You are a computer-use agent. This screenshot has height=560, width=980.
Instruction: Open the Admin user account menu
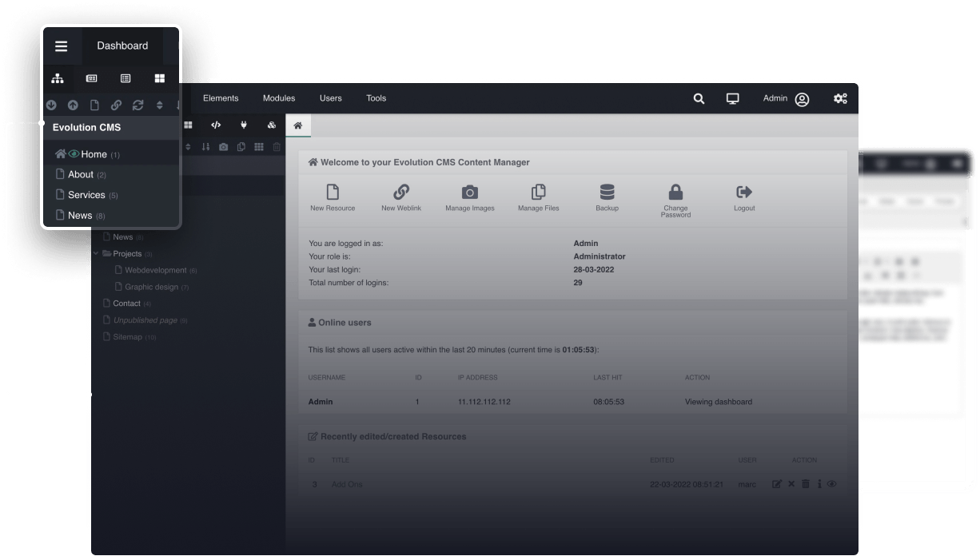787,99
